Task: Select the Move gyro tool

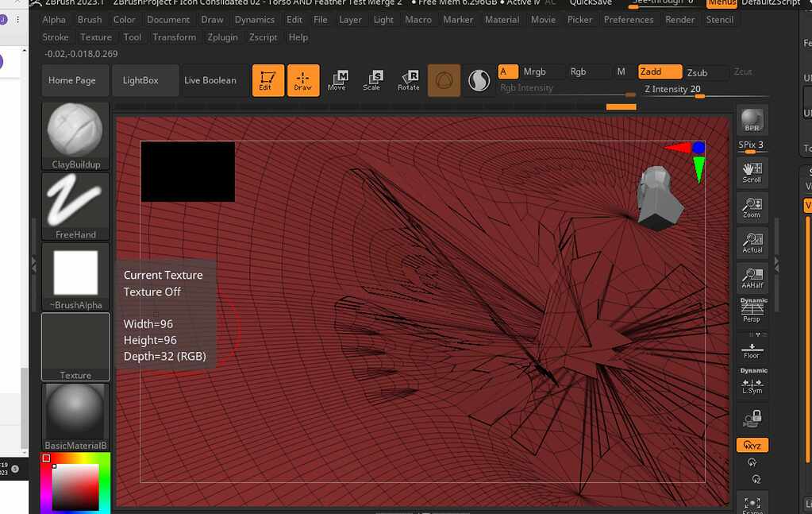Action: [x=337, y=79]
